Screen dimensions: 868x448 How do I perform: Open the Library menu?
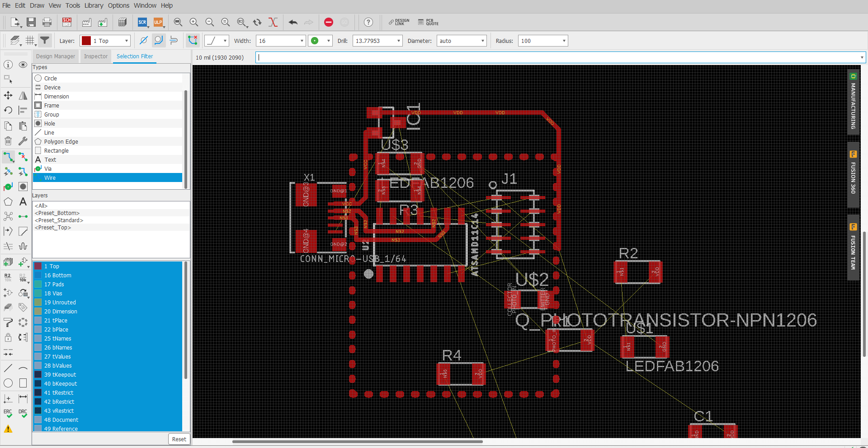coord(94,5)
